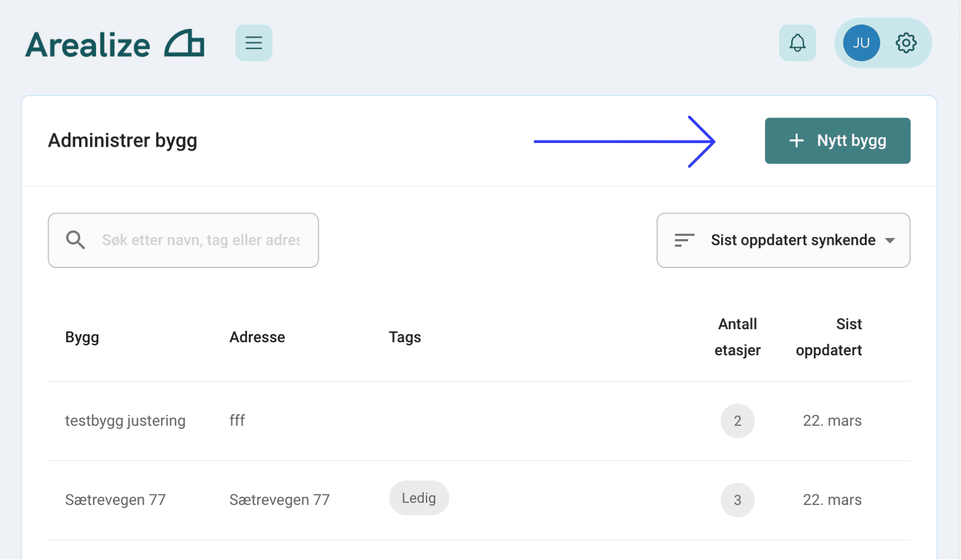Click the Sist oppdatert column header
Screen dimensions: 961x560
coord(829,337)
